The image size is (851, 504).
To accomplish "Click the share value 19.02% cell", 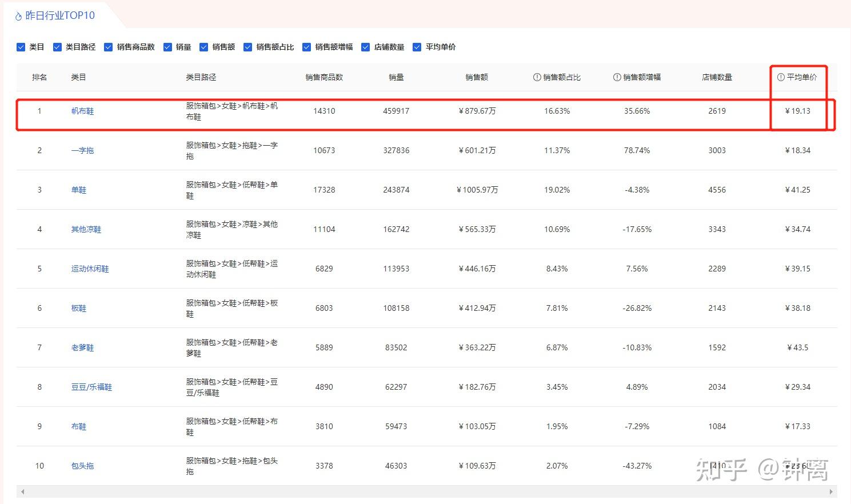I will (557, 190).
